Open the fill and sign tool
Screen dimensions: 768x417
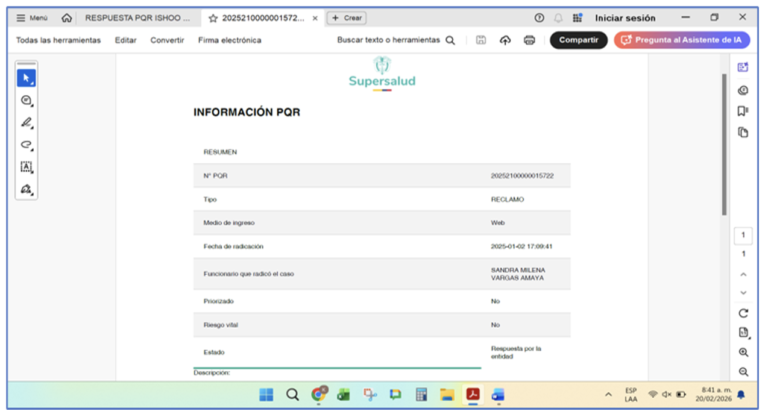[27, 189]
